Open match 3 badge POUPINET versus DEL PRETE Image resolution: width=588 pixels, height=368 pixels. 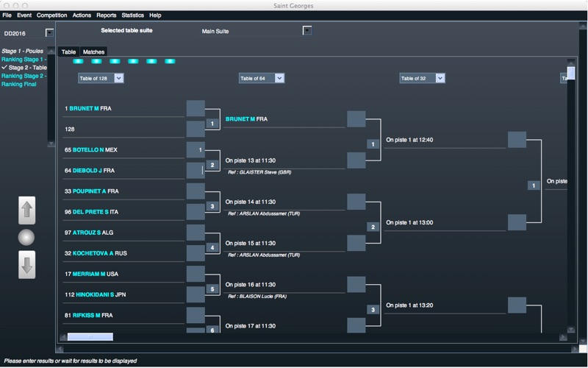click(x=212, y=206)
